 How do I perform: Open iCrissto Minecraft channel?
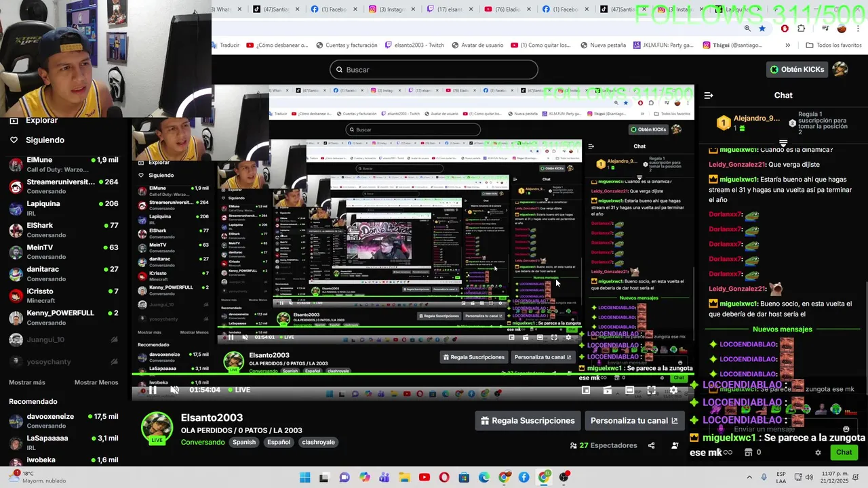pos(64,296)
